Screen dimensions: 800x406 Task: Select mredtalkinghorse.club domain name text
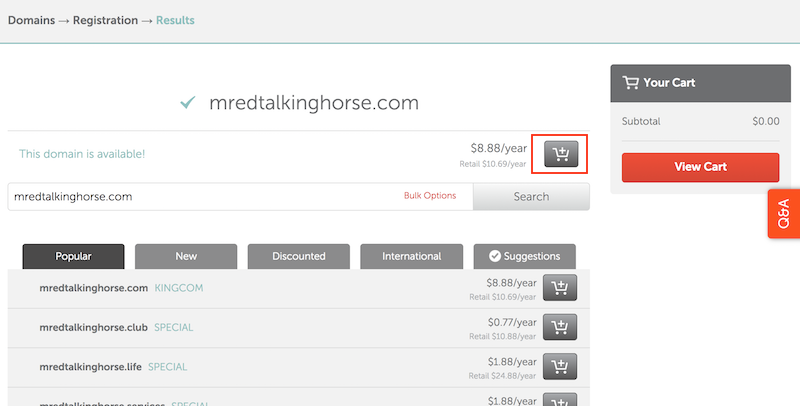click(x=93, y=327)
